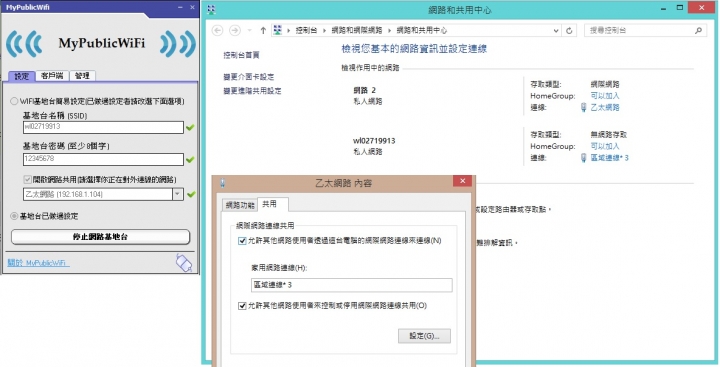The image size is (720, 367).
Task: Open the 乙太網路 (192.168.1.104) network dropdown
Action: pyautogui.click(x=178, y=194)
